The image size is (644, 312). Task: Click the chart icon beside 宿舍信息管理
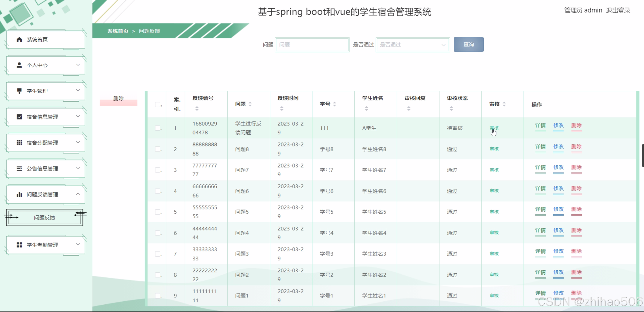pyautogui.click(x=19, y=116)
